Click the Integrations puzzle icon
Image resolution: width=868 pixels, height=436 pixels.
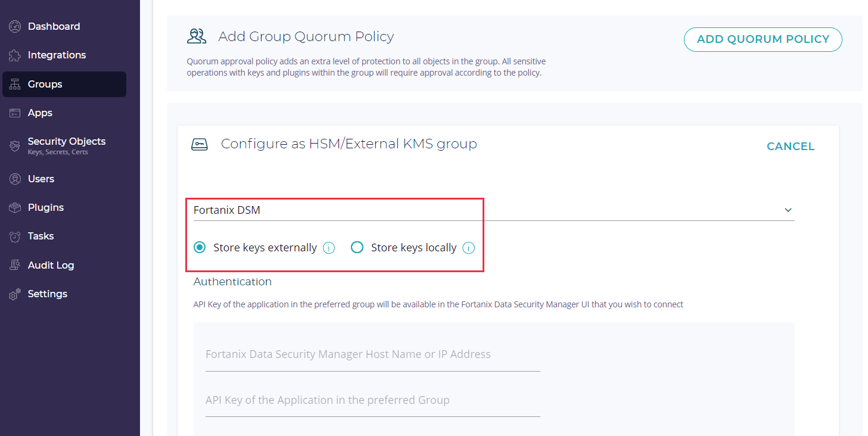coord(15,55)
